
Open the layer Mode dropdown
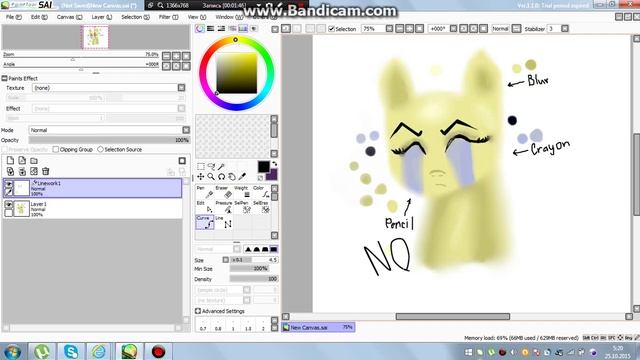point(186,130)
